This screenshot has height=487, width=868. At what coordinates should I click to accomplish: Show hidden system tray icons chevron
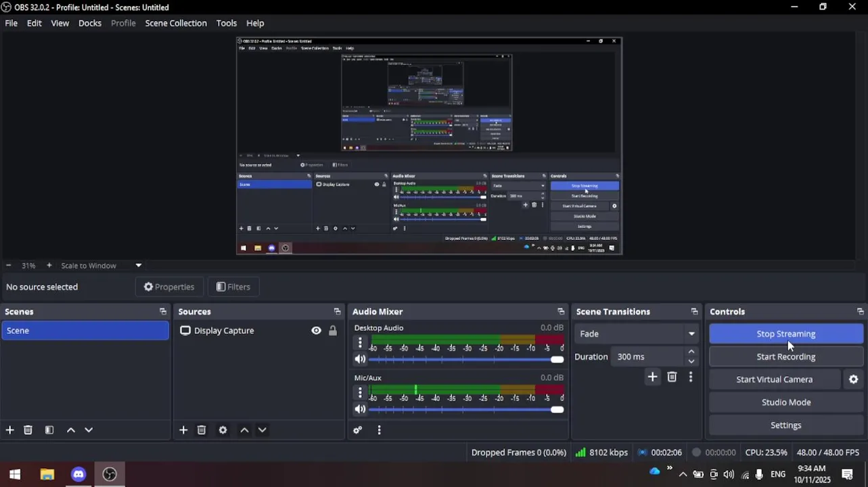(683, 474)
